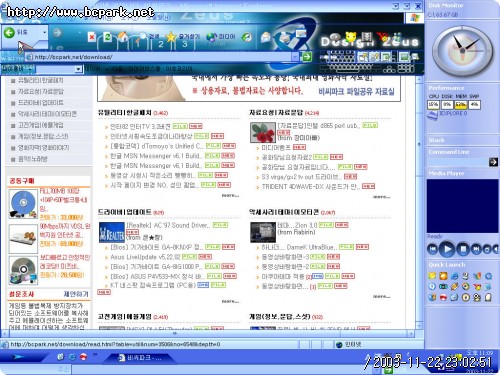Screen dimensions: 500x375
Task: Open the Media globe toolbar button
Action: [221, 37]
